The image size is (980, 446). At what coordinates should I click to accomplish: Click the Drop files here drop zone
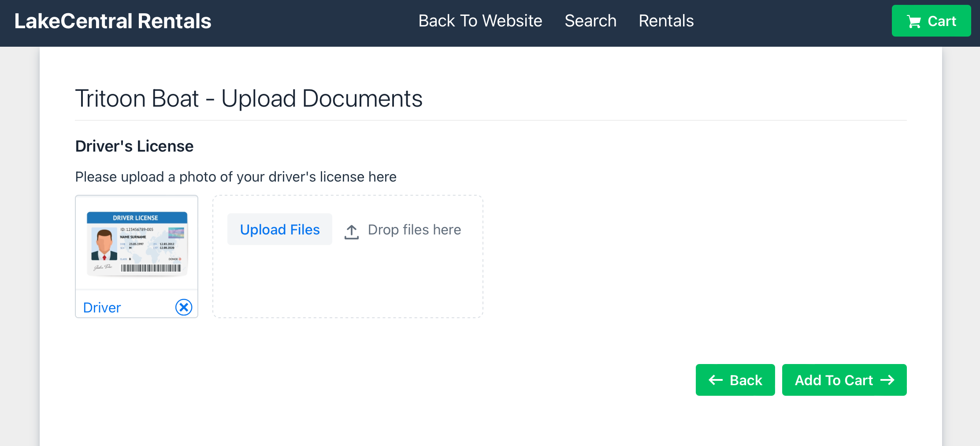(x=348, y=256)
